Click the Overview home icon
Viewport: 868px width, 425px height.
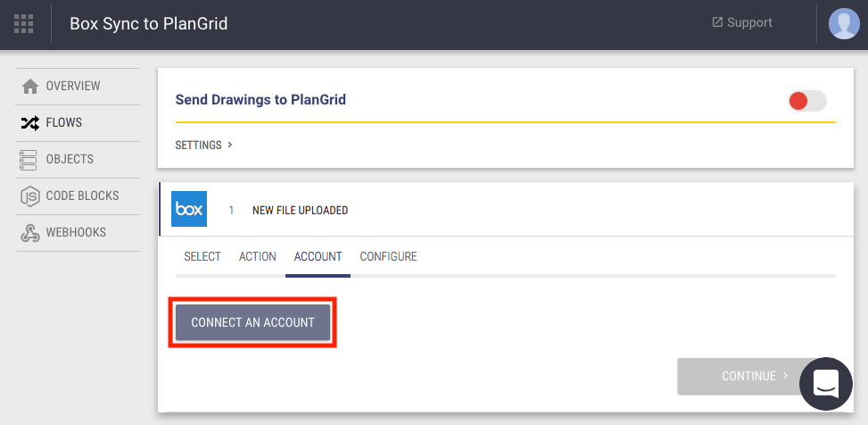coord(30,87)
